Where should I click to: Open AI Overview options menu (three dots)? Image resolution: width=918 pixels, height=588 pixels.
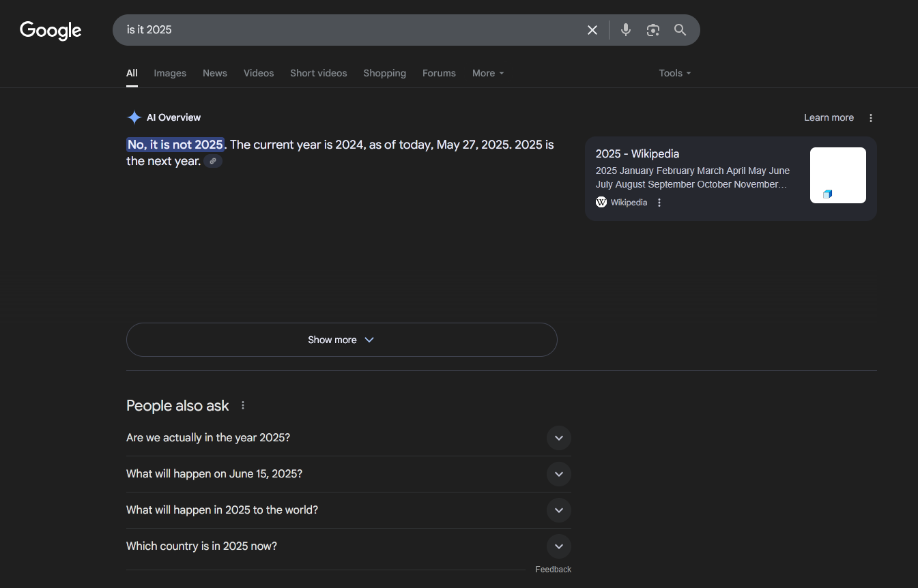(871, 118)
